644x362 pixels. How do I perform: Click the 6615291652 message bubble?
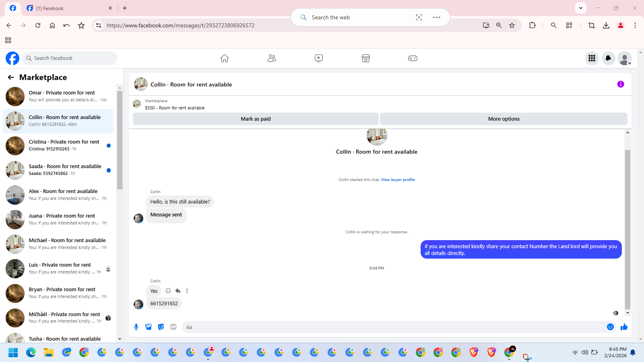pos(164,304)
